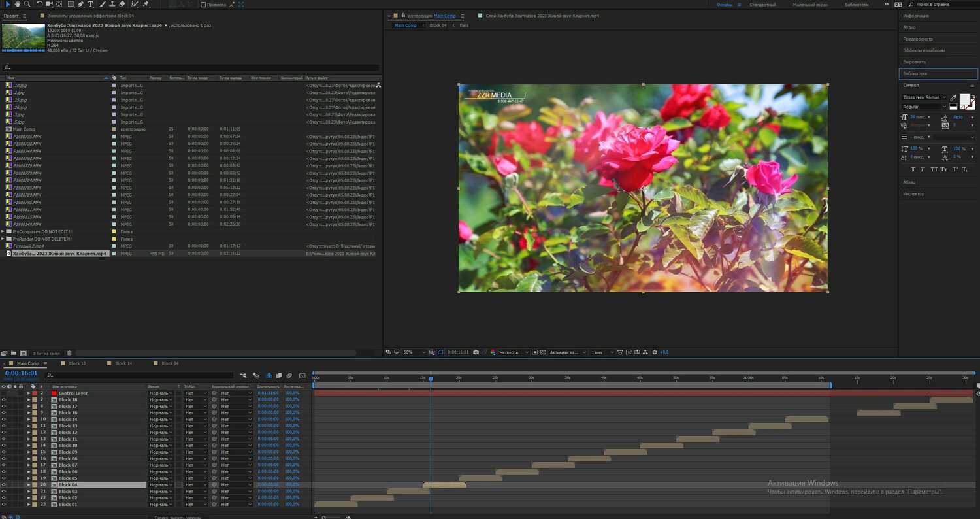Click the red Control Layer label color
The image size is (980, 519).
[35, 393]
